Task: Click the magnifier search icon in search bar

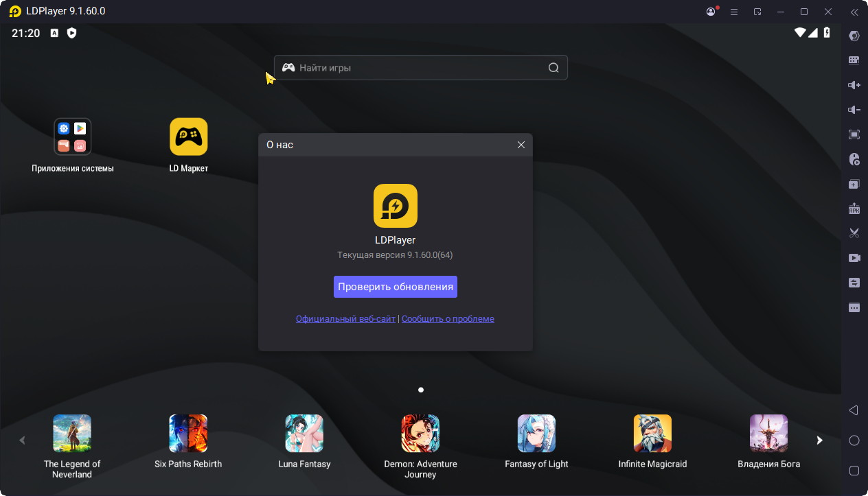Action: pos(553,68)
